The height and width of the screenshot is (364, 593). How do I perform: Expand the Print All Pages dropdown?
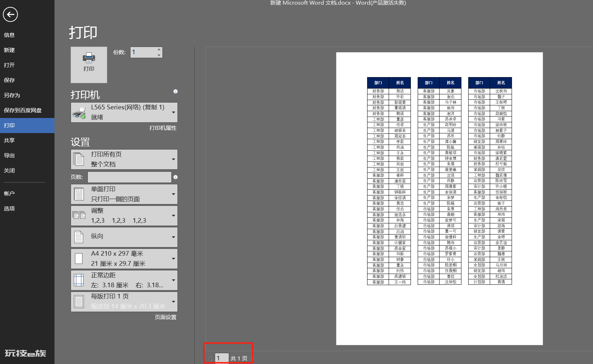124,159
